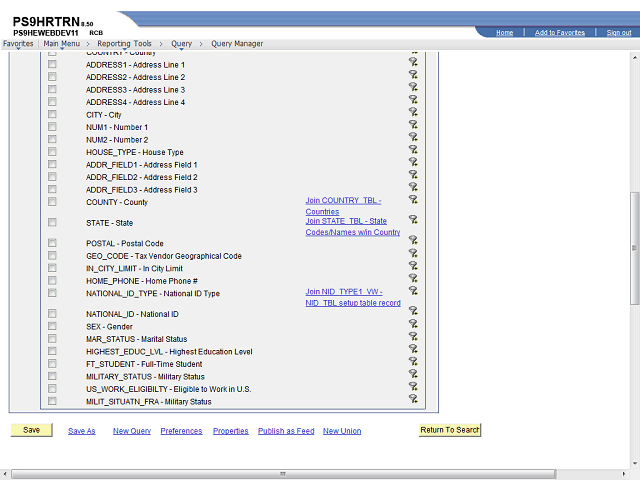
Task: Add criteria filter for ADDR_FIELD2
Action: coord(413,174)
